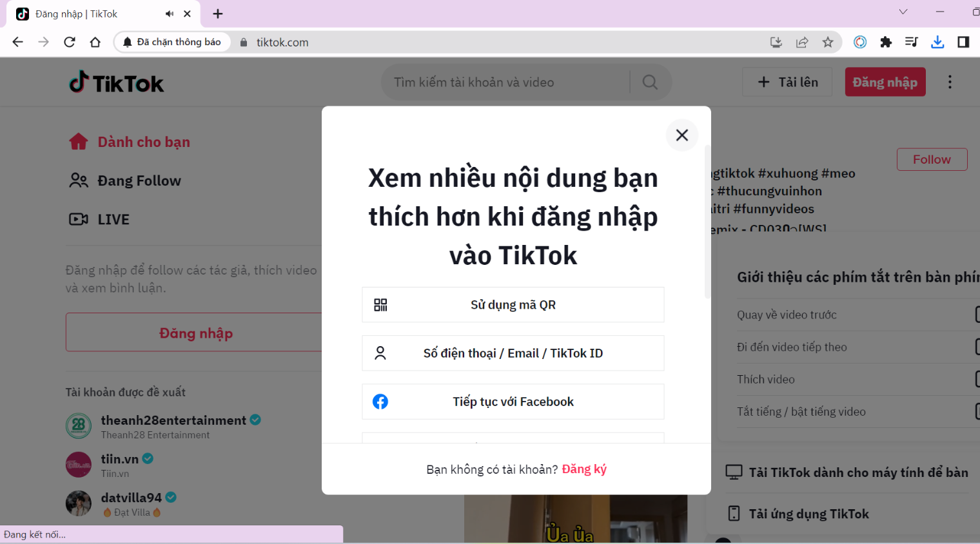Open the media control icon
The height and width of the screenshot is (544, 980).
(x=912, y=42)
